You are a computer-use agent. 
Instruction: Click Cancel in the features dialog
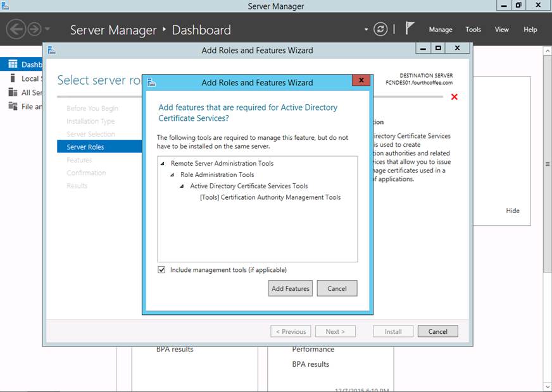click(x=337, y=288)
